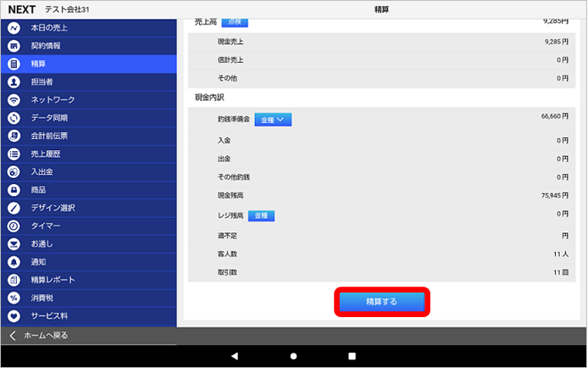Viewport: 588px width, 368px height.
Task: Tap Android back triangle button
Action: [x=235, y=356]
